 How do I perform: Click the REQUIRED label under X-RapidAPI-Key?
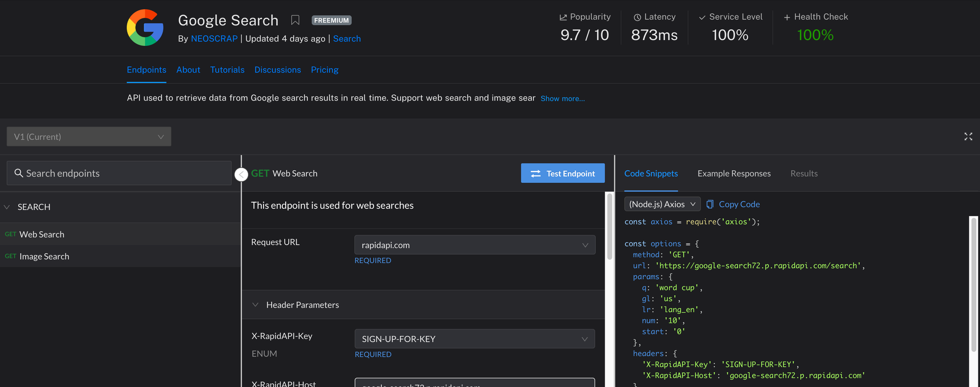pyautogui.click(x=373, y=355)
